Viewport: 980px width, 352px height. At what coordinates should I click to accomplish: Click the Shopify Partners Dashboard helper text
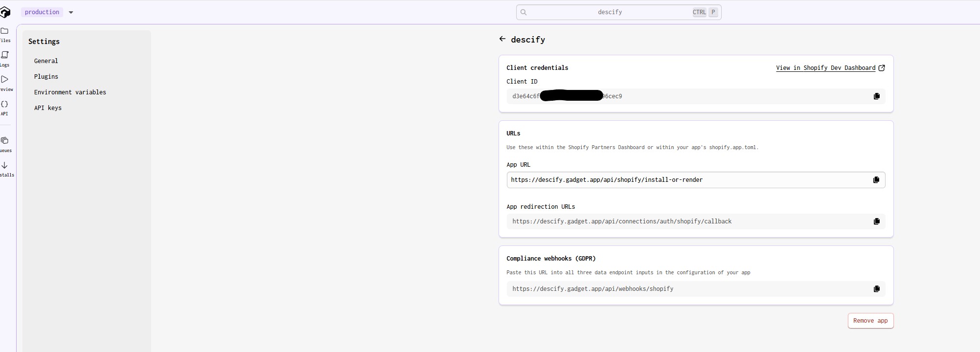(632, 147)
